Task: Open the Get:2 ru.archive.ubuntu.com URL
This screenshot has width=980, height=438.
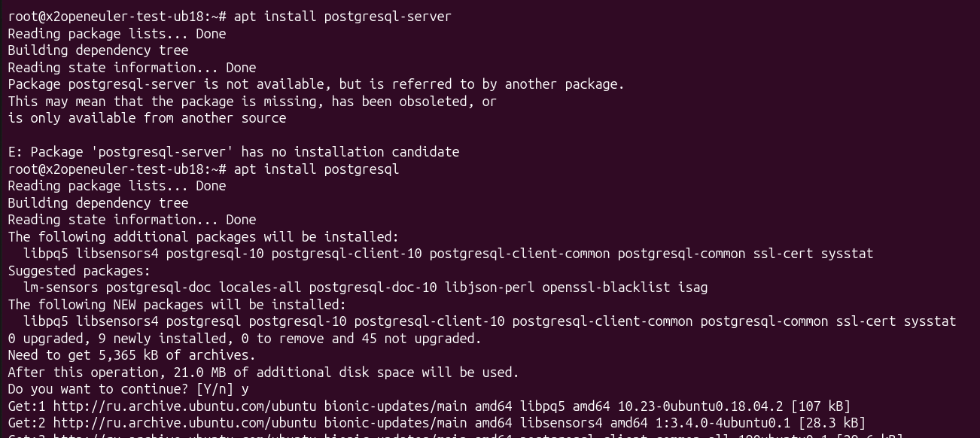Action: [x=184, y=423]
